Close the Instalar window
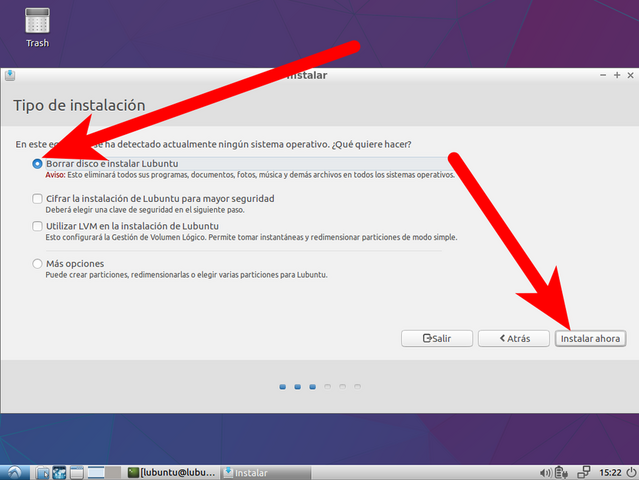 (x=630, y=75)
